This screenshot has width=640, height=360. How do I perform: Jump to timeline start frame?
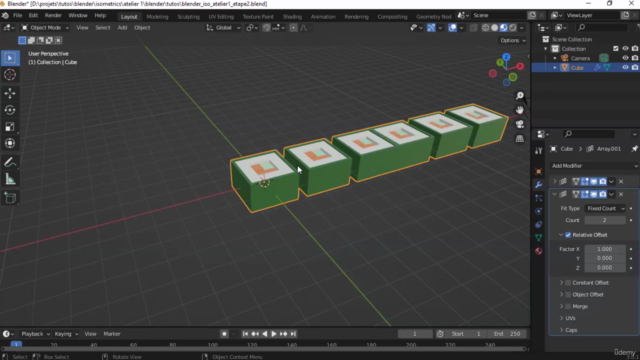245,334
